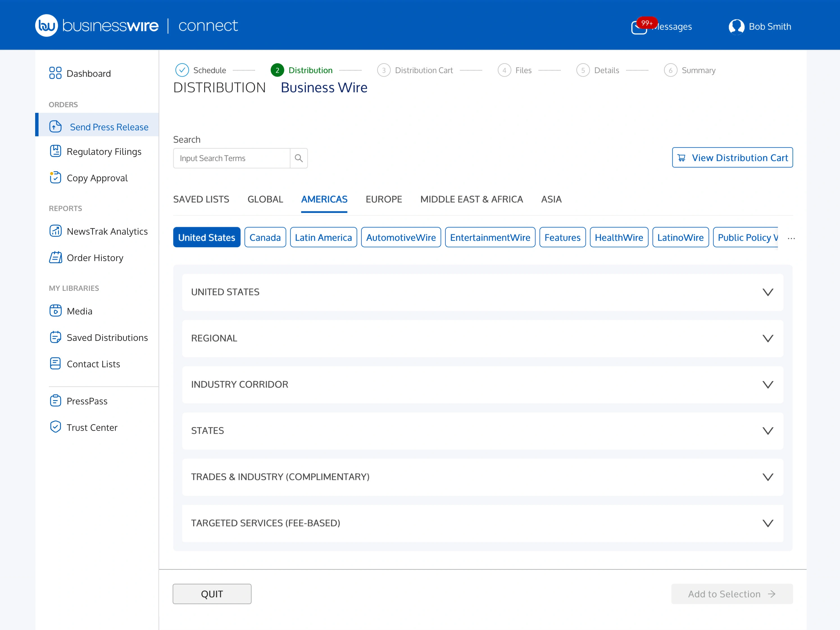Click the QUIT button
840x630 pixels.
pyautogui.click(x=212, y=594)
